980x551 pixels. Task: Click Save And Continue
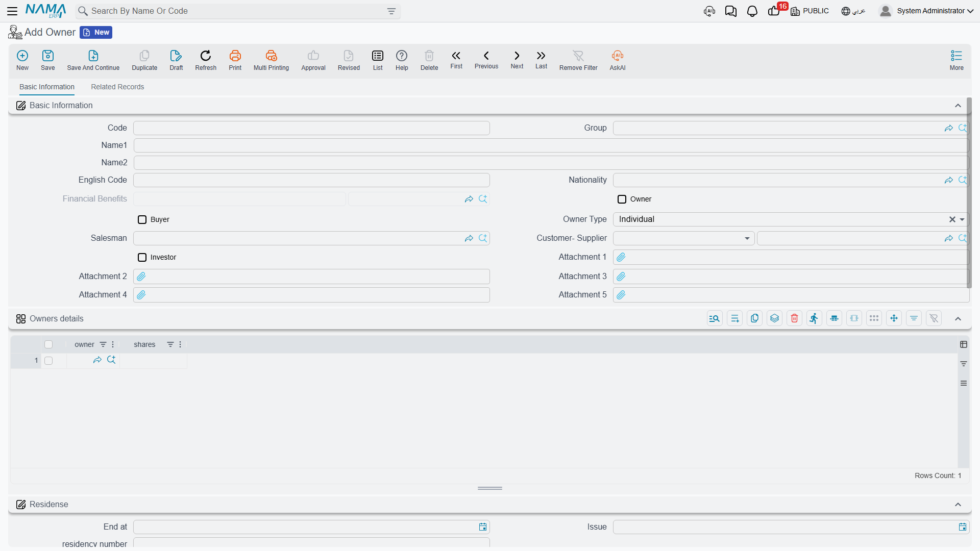(93, 60)
